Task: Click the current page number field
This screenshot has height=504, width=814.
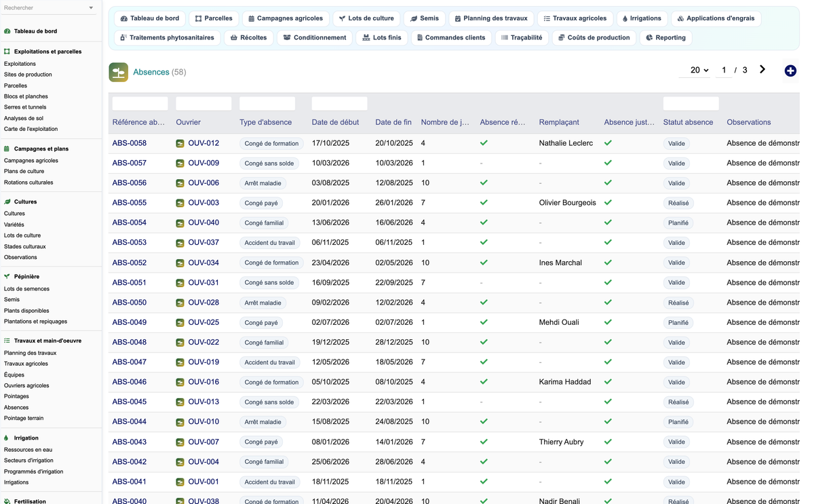Action: pos(724,70)
